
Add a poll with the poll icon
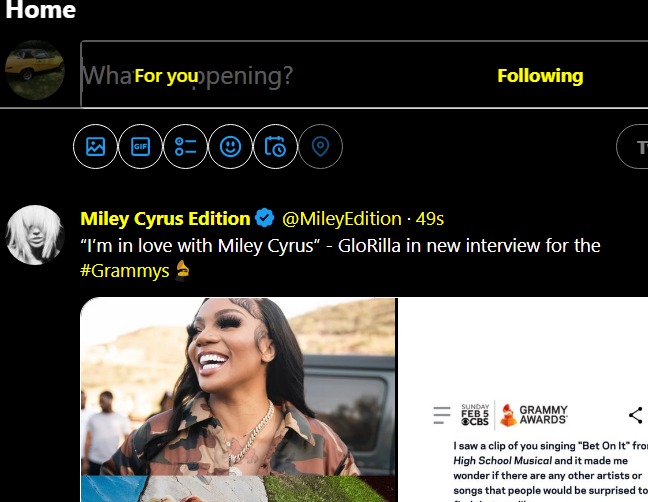[x=185, y=146]
